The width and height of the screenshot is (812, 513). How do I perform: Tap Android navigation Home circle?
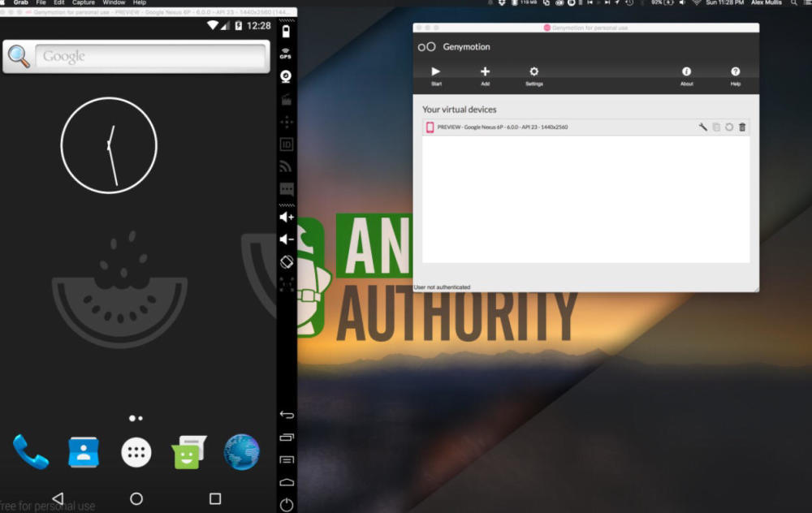tap(136, 498)
